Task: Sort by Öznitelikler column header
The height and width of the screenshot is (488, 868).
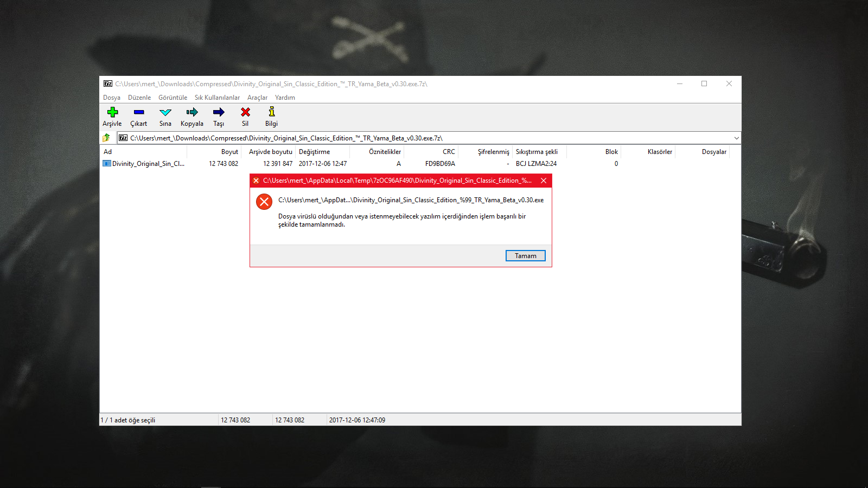Action: [376, 152]
